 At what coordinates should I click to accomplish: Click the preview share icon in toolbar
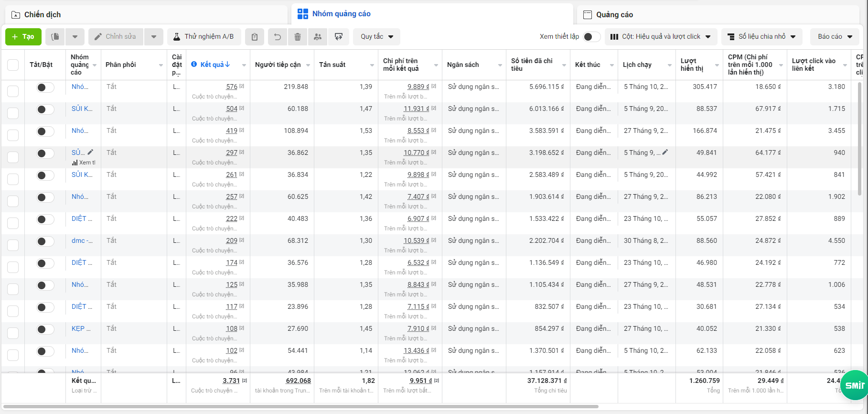[339, 37]
